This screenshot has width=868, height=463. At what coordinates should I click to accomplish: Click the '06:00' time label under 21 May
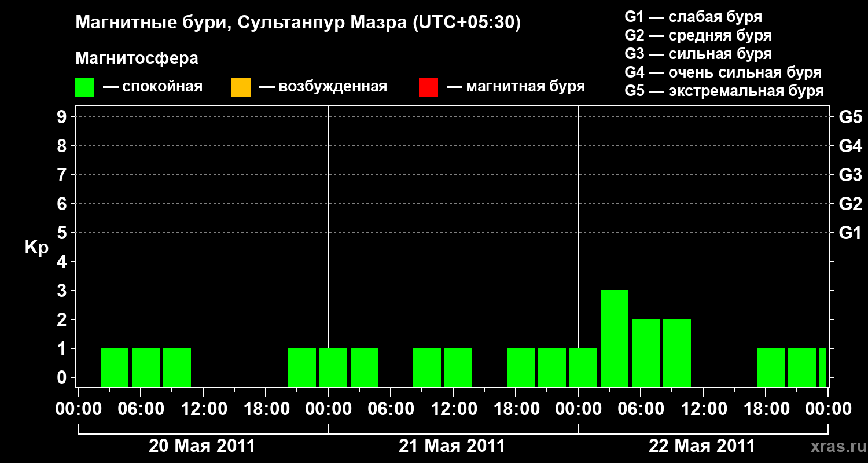[391, 409]
